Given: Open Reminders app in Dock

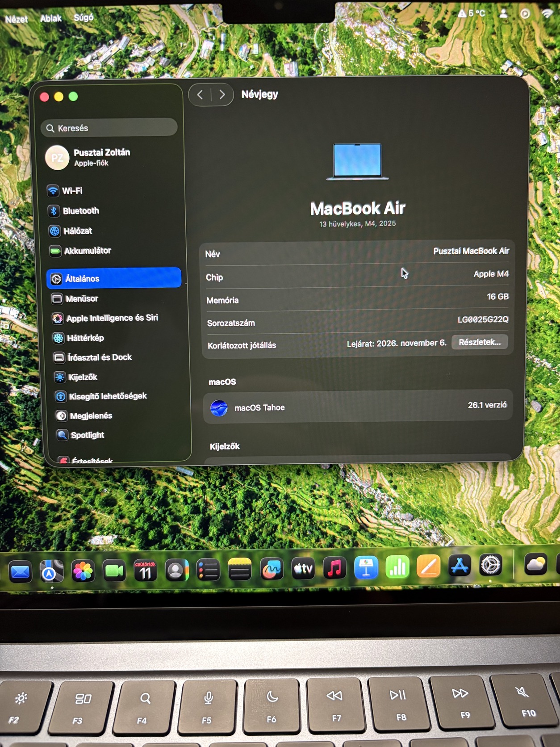Looking at the screenshot, I should click(208, 570).
